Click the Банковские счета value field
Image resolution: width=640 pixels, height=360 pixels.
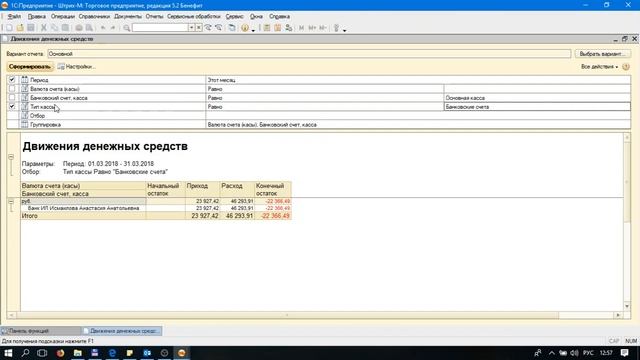point(537,107)
